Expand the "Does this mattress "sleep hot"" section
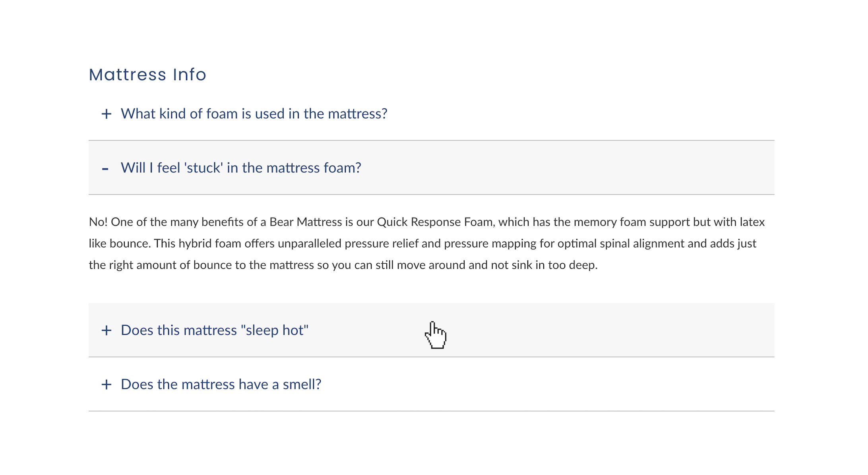 coord(215,330)
